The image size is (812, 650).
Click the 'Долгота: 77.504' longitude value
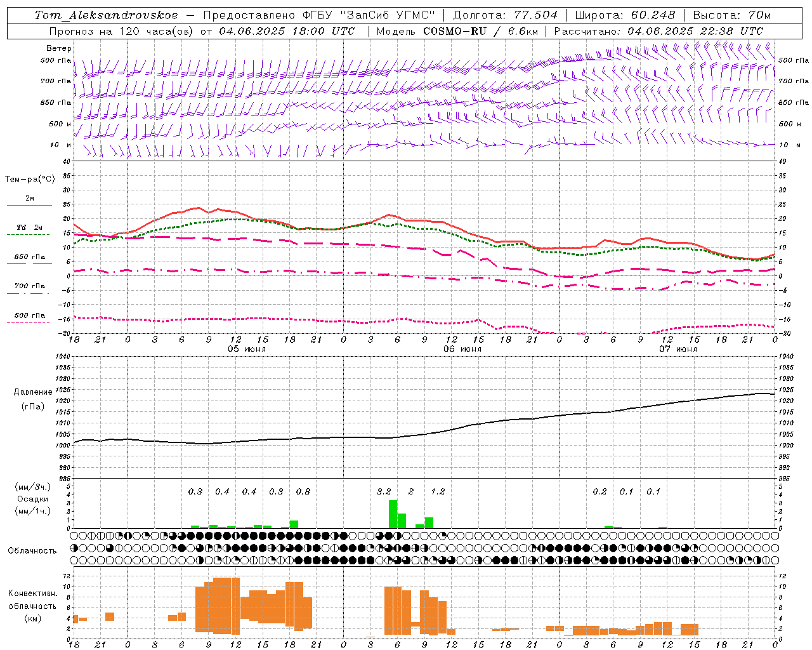pos(506,15)
